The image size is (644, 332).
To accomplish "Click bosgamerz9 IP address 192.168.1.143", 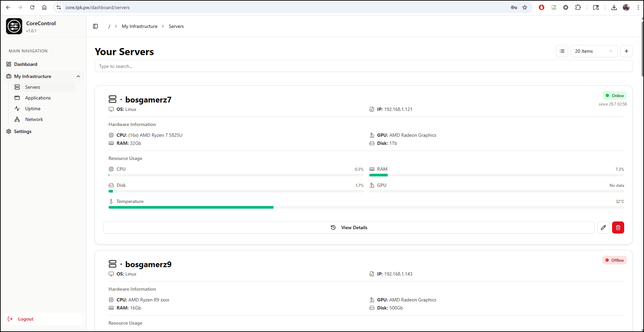I will tap(398, 274).
